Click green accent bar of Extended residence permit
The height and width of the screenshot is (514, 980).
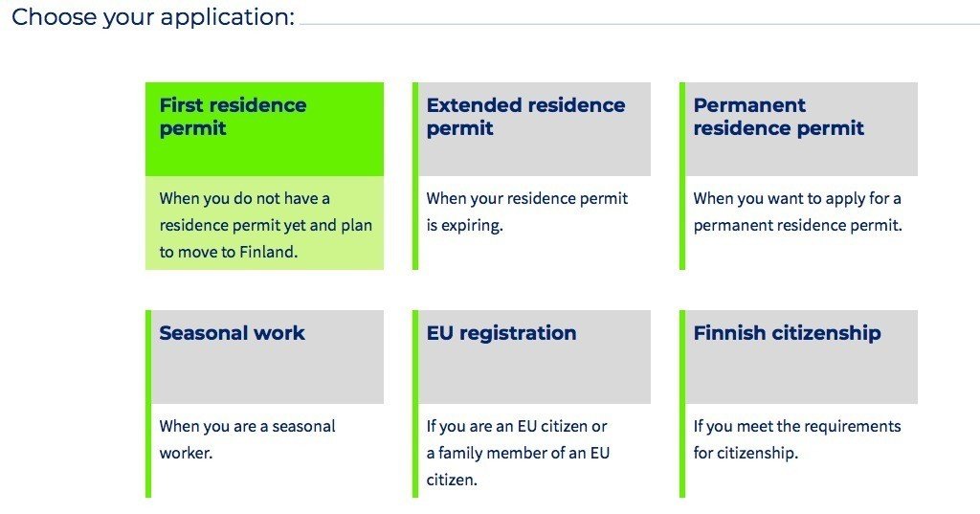[x=415, y=176]
